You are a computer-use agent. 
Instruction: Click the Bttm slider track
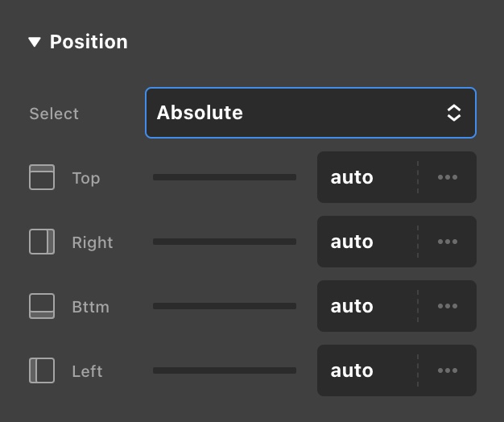click(x=225, y=306)
